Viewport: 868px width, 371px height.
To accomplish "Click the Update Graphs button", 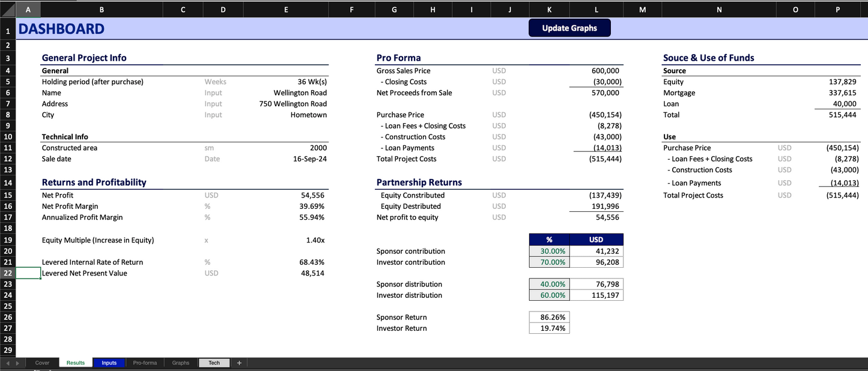I will [x=569, y=28].
